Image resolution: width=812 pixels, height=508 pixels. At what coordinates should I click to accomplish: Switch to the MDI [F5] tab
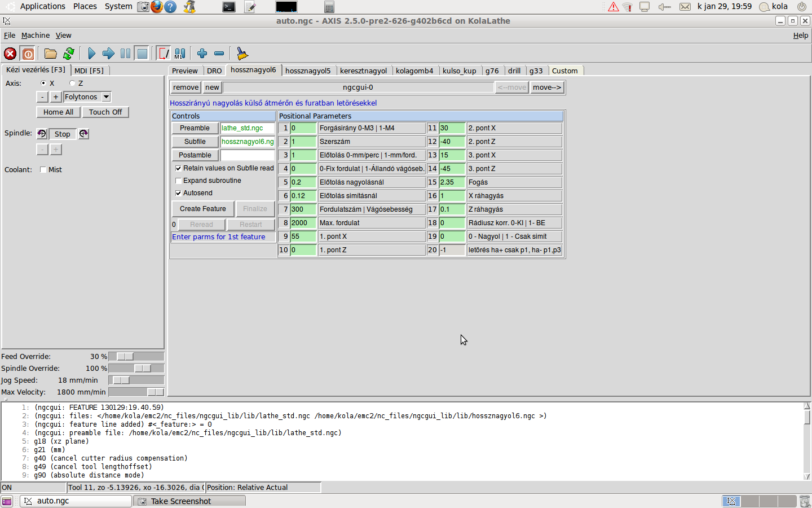(x=89, y=71)
